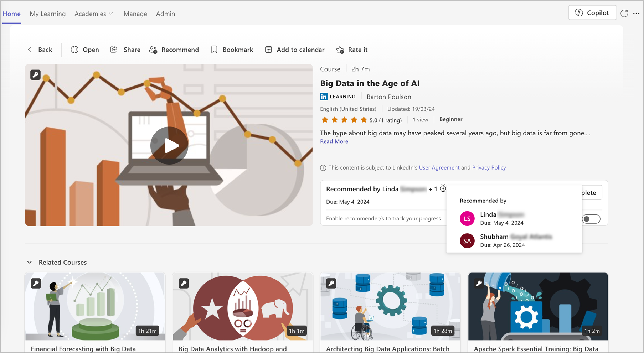Refresh the page with the reload icon
The height and width of the screenshot is (353, 644).
click(x=624, y=13)
